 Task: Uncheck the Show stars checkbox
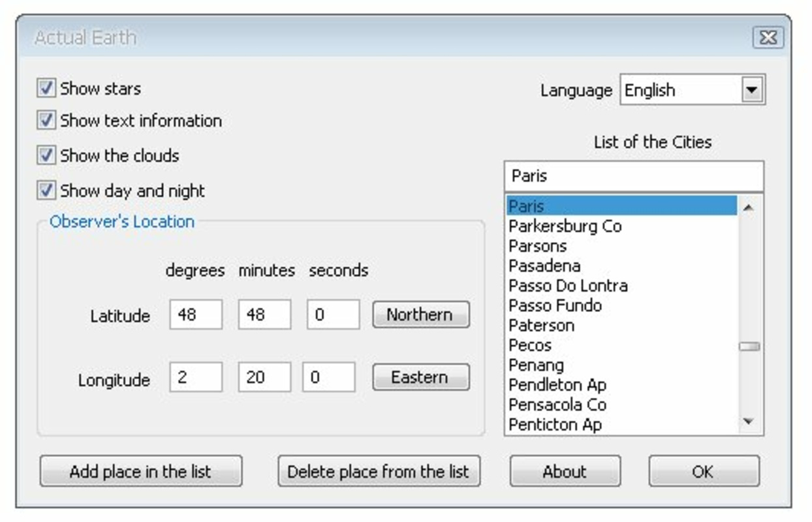46,88
